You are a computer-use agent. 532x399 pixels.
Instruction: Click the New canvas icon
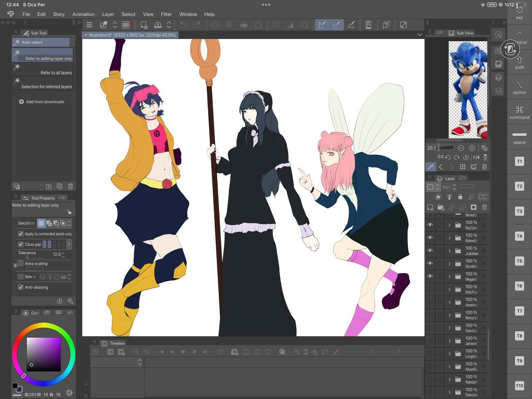click(144, 25)
